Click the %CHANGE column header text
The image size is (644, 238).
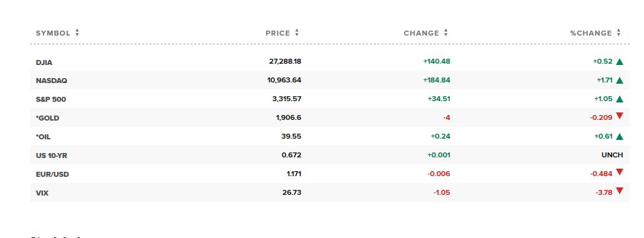coord(591,33)
